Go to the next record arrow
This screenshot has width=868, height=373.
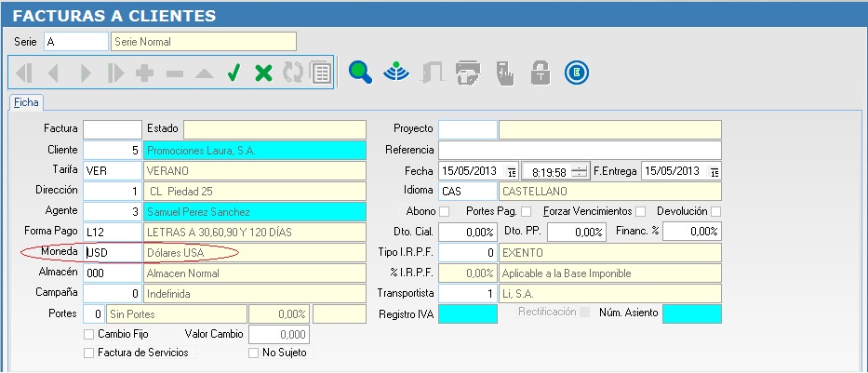(86, 73)
